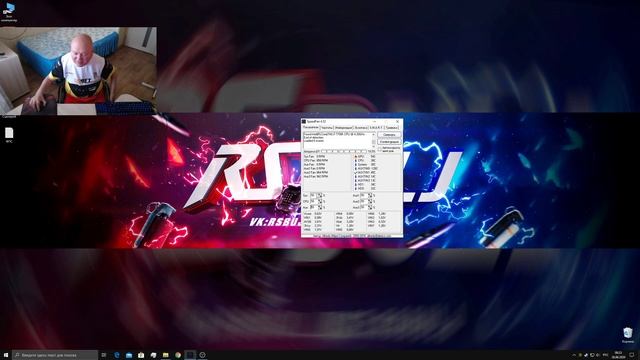Select the Aux2 Fan RPM reading
Viewport: 640px width, 360px height.
(x=316, y=173)
